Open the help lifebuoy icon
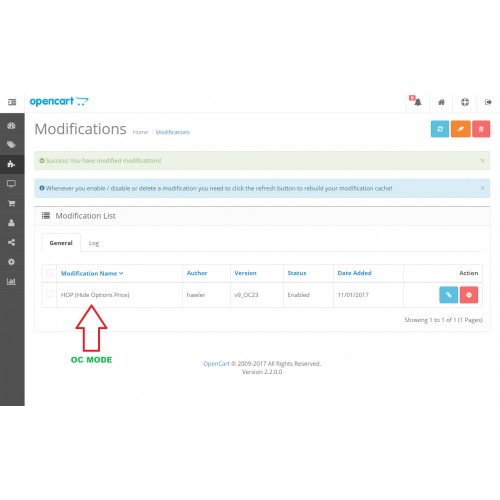500x500 pixels. pyautogui.click(x=465, y=102)
